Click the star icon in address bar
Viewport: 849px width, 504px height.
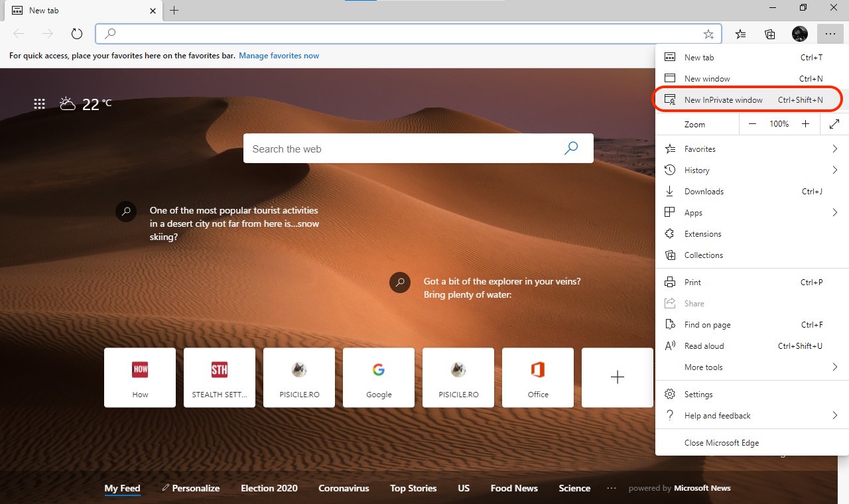coord(708,34)
